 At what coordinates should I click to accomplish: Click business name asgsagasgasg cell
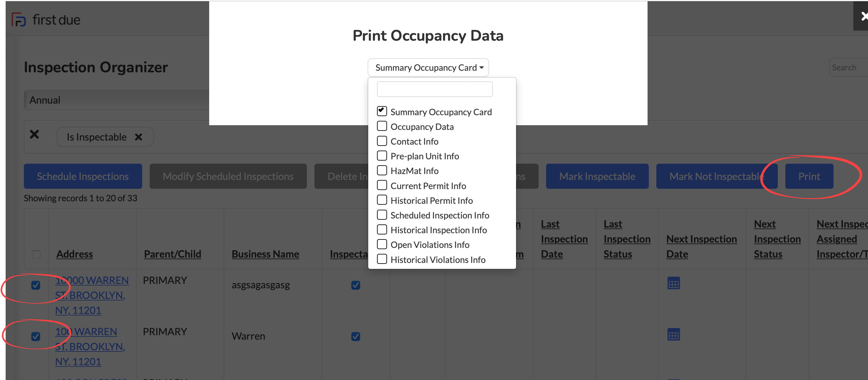(261, 285)
